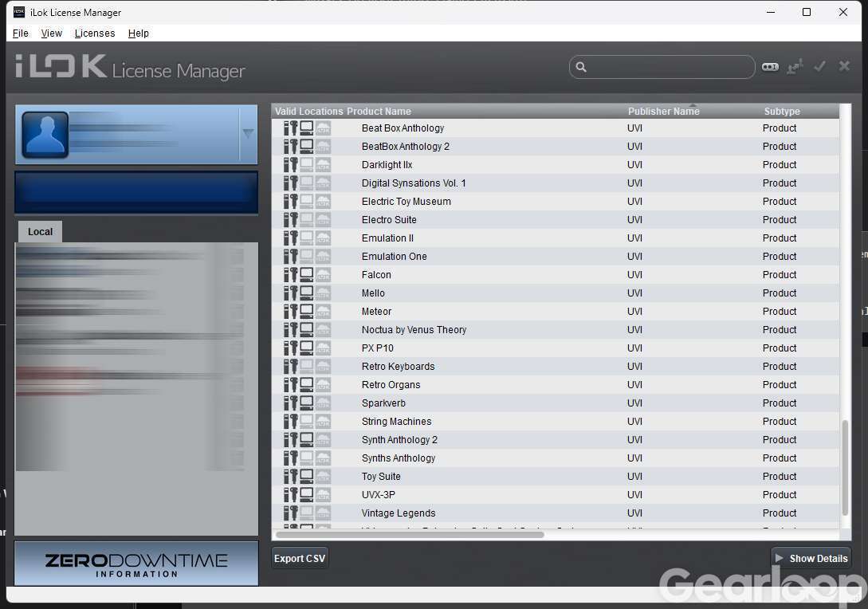
Task: Click the iLok USB icon in Beat Box Anthology row
Action: point(291,128)
